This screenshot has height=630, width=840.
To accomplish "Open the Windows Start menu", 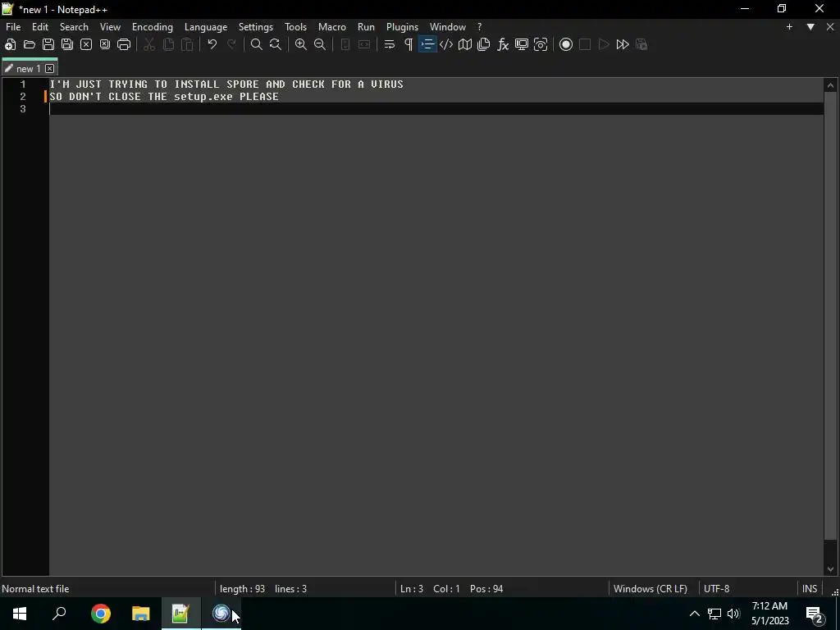I will (x=20, y=614).
